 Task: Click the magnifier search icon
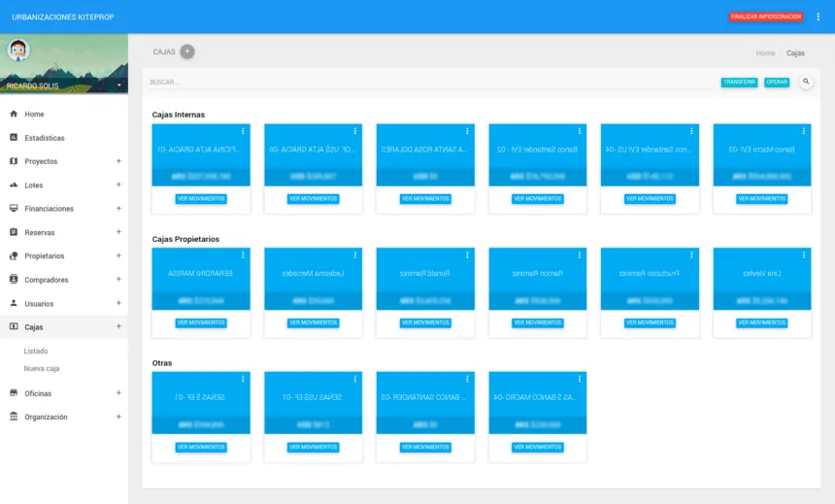click(x=806, y=82)
